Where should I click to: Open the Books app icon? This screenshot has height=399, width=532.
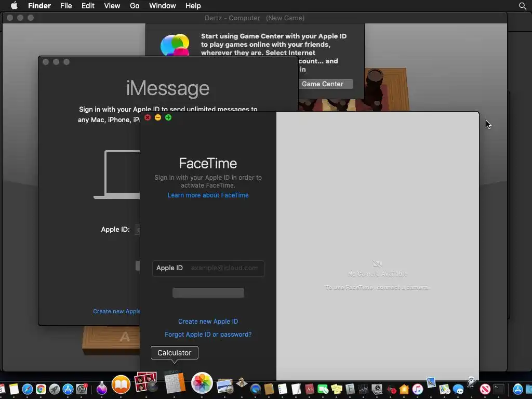121,384
